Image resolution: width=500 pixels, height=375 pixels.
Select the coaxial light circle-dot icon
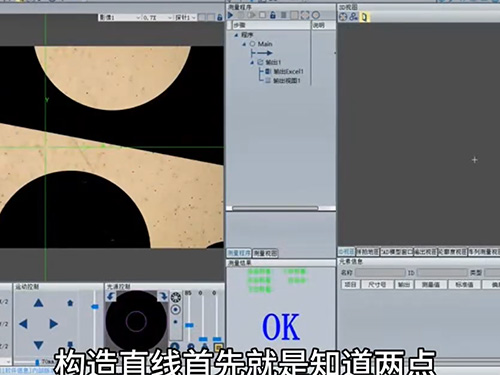(x=175, y=310)
